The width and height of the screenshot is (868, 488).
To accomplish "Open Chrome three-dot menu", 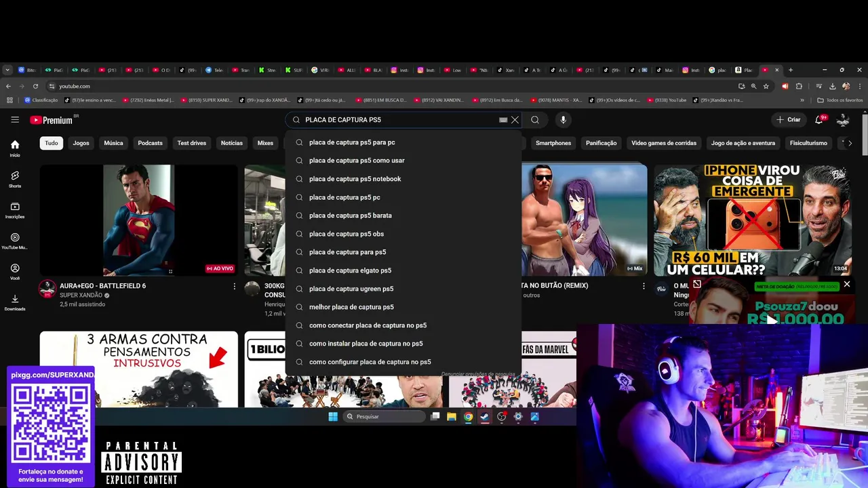I will [x=859, y=86].
